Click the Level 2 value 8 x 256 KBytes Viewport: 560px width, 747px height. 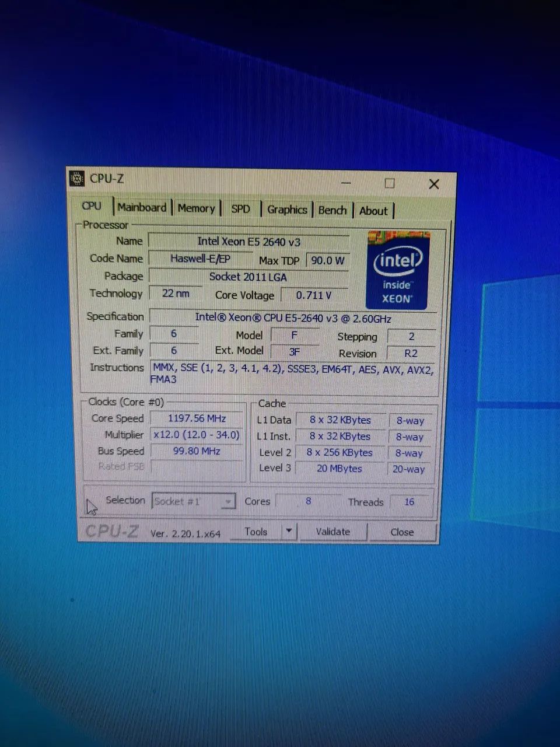pyautogui.click(x=340, y=452)
